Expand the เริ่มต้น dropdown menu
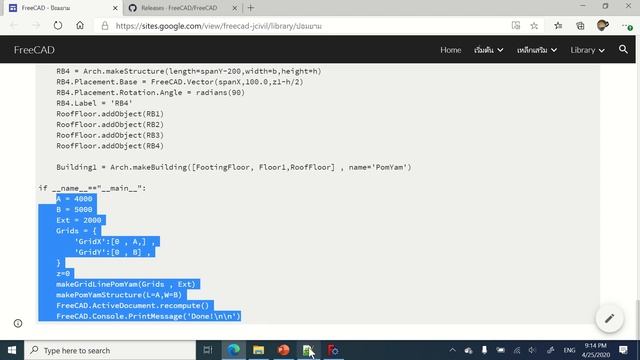The height and width of the screenshot is (360, 640). coord(489,50)
